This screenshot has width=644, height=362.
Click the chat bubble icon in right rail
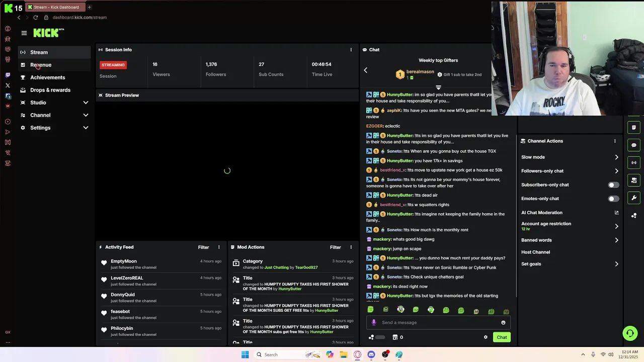coord(634,145)
